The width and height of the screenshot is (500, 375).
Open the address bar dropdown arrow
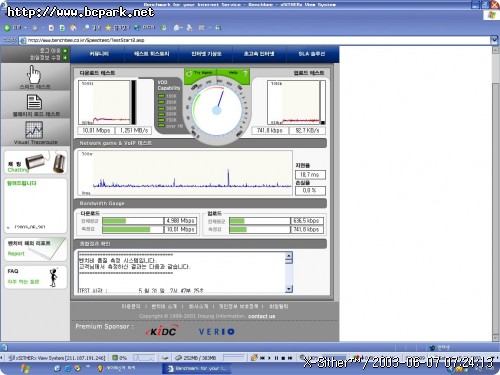[494, 40]
